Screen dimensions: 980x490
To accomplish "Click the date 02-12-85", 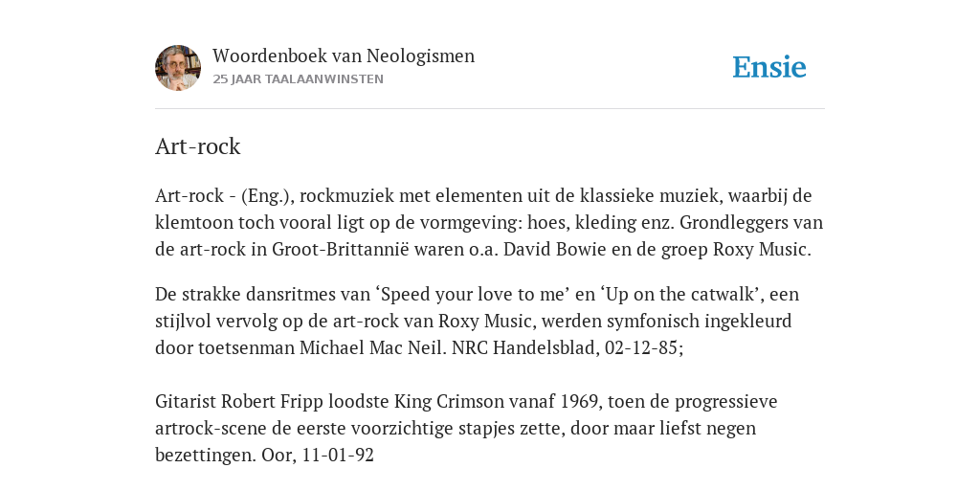I will coord(641,347).
